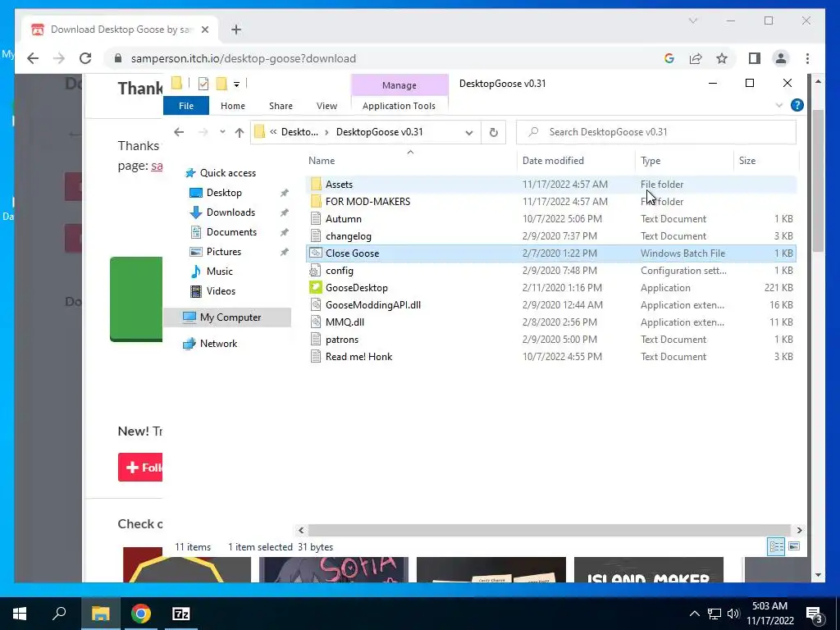The width and height of the screenshot is (840, 630).
Task: Open the address bar history dropdown
Action: 468,132
